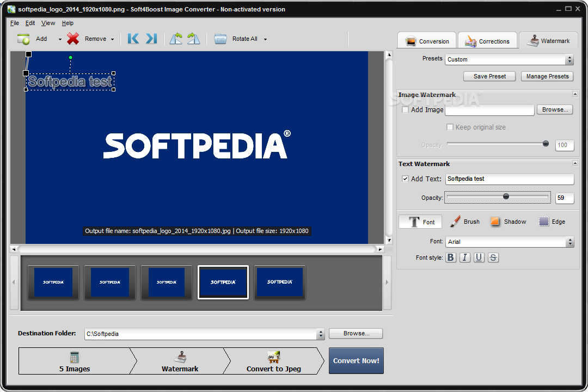Select the third image thumbnail
This screenshot has height=392, width=588.
coord(167,282)
